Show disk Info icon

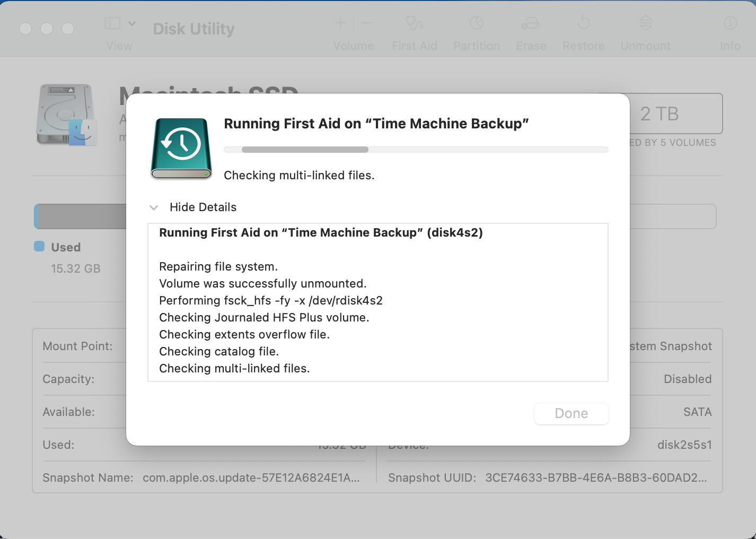pos(730,23)
